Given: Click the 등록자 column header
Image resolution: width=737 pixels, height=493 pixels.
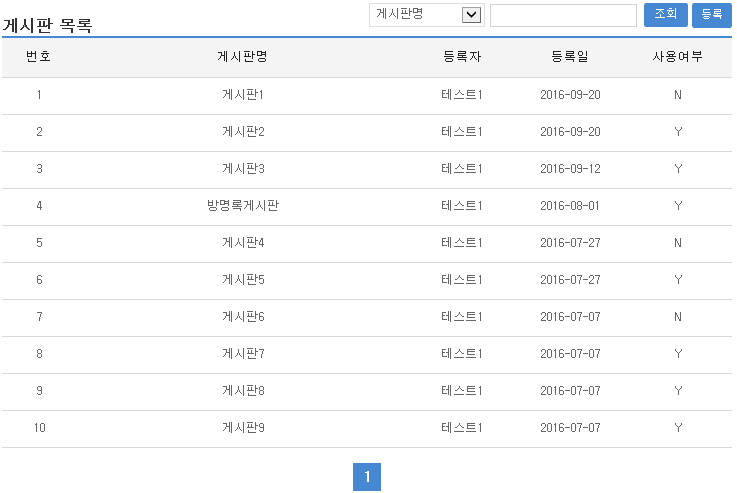Looking at the screenshot, I should [x=462, y=57].
